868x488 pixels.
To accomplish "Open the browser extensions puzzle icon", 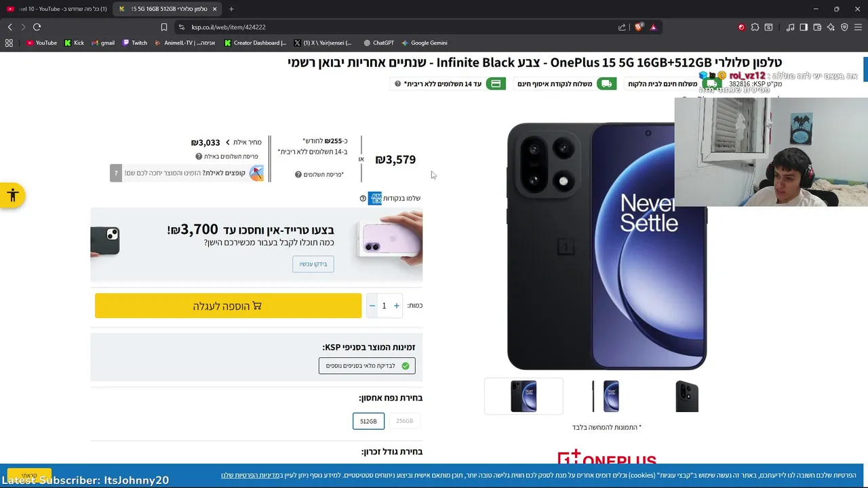I will click(x=755, y=27).
